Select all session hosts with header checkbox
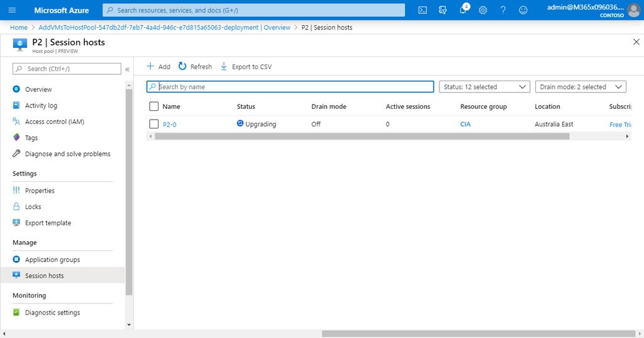This screenshot has width=644, height=338. (154, 106)
